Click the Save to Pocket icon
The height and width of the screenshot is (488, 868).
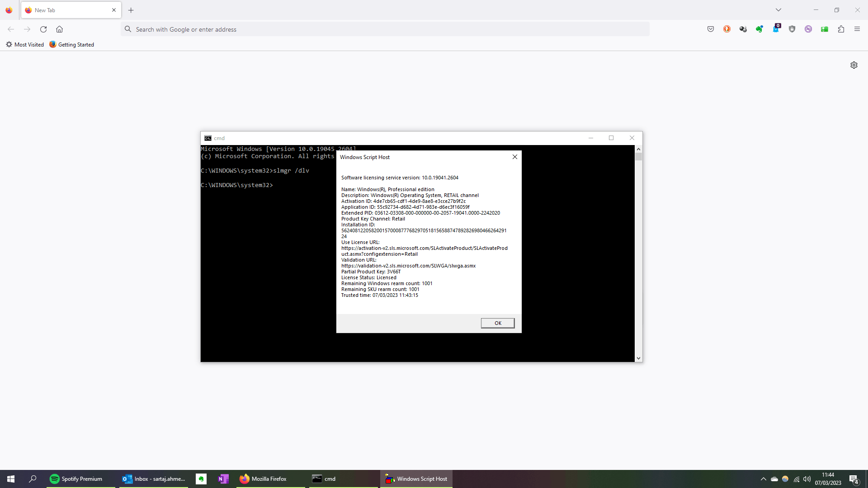click(x=711, y=29)
